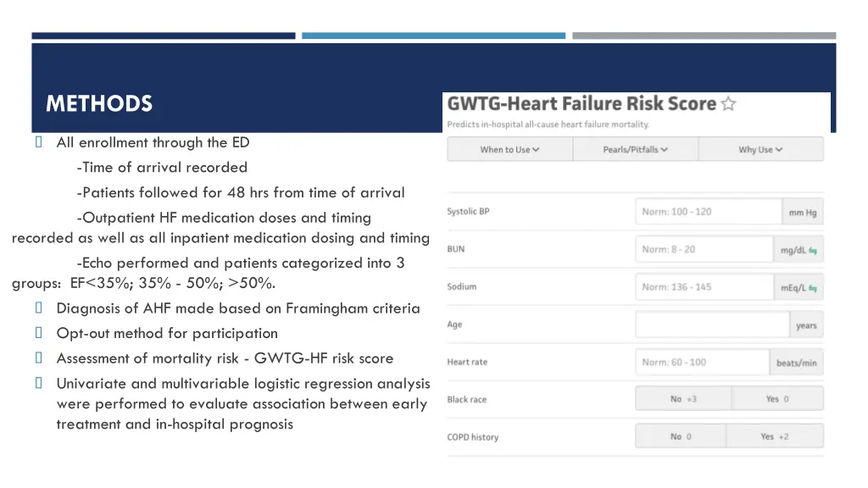Click the Sodium input field

704,286
